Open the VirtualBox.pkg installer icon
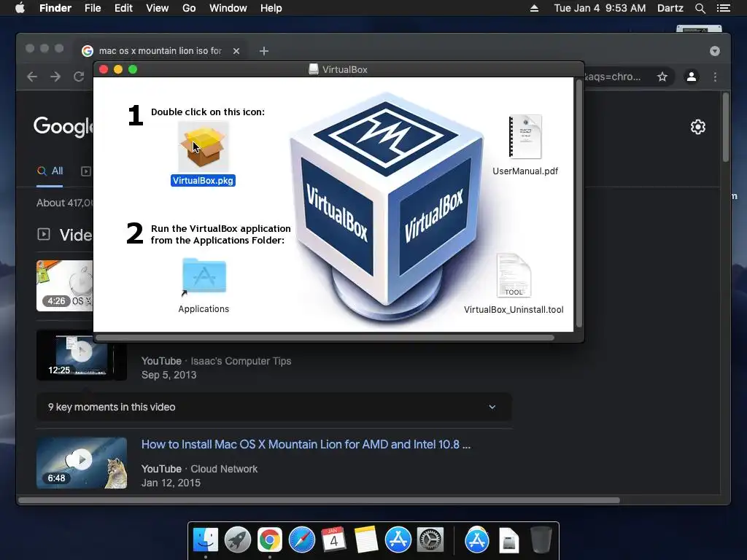Viewport: 747px width, 560px height. (204, 147)
